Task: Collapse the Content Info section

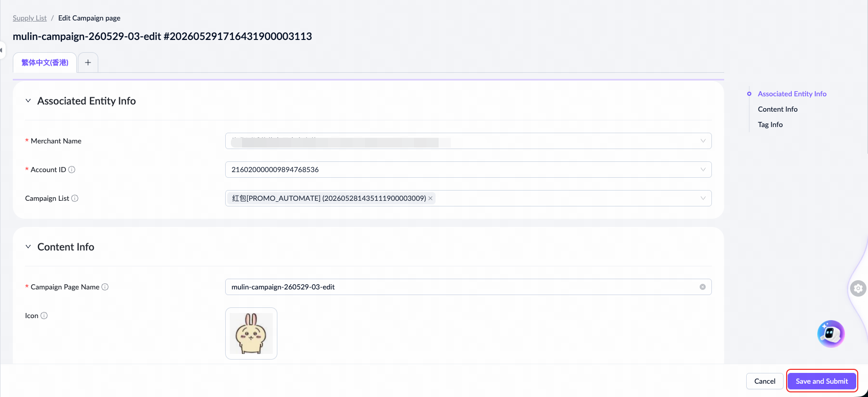Action: [28, 247]
